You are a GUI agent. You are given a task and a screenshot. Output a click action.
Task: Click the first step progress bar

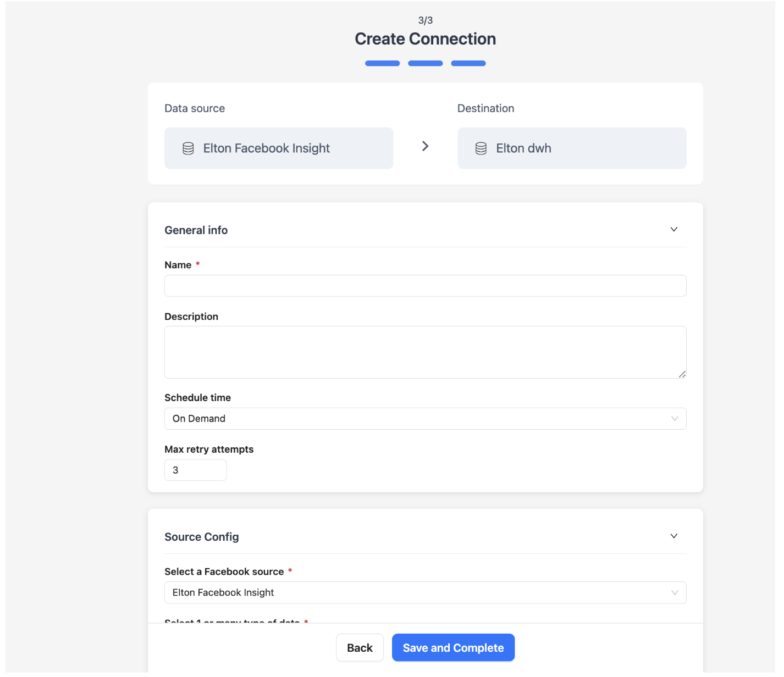(x=382, y=64)
